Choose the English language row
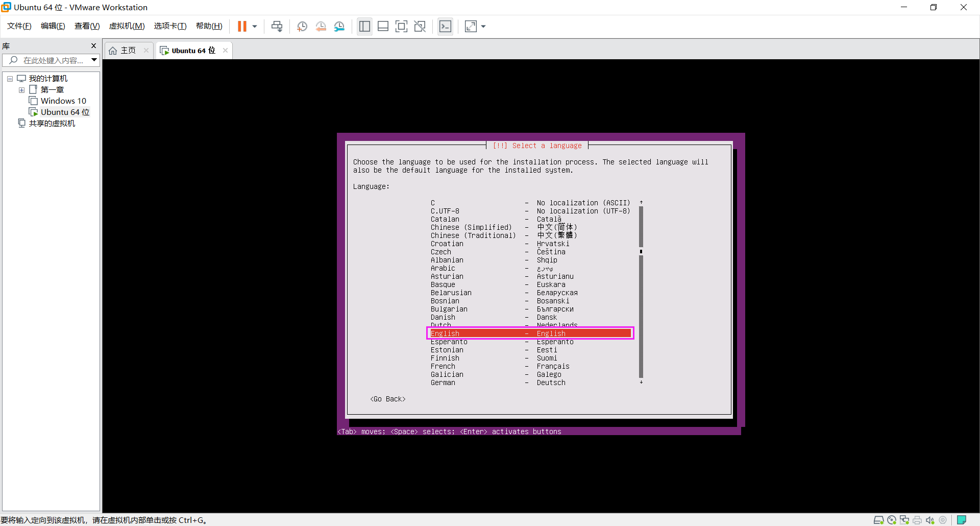 click(530, 333)
